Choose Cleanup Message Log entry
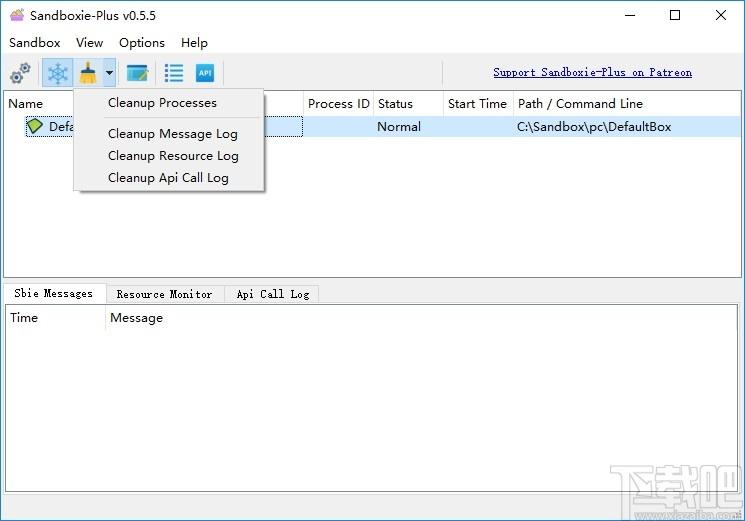The image size is (745, 521). (x=172, y=134)
